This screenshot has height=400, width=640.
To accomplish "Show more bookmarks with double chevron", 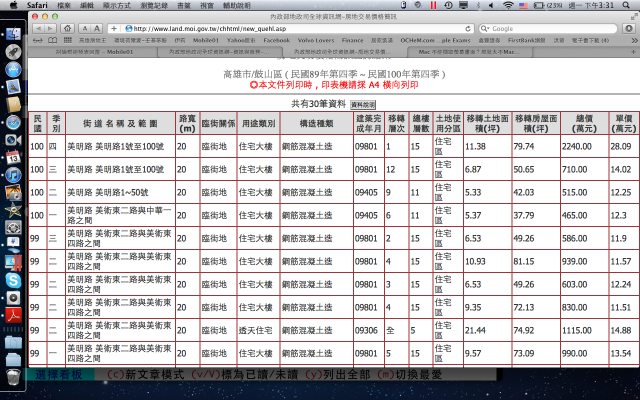I will click(634, 40).
